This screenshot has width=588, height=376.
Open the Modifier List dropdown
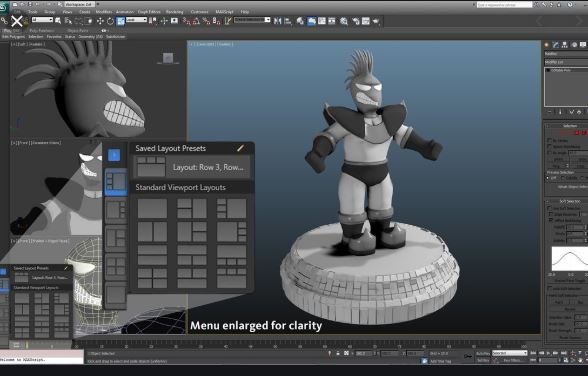click(x=566, y=62)
